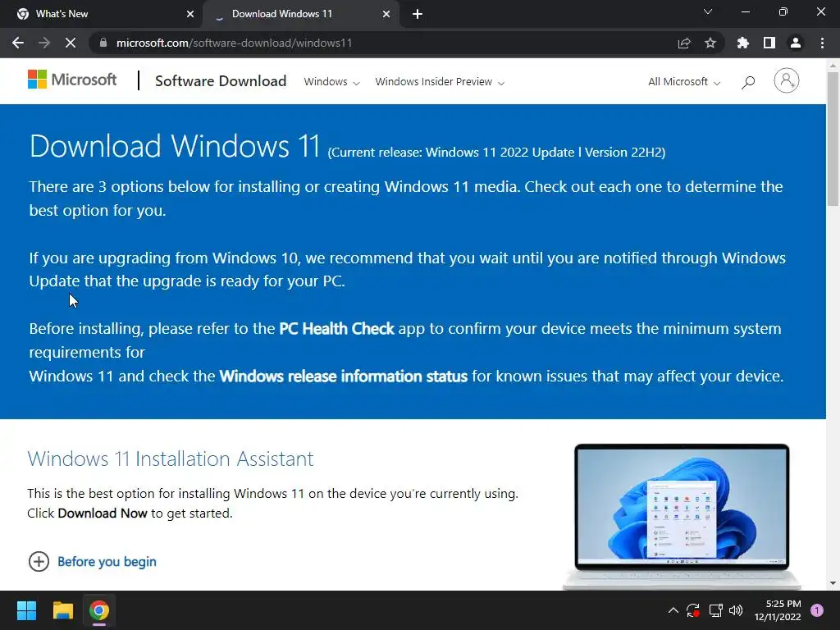This screenshot has width=840, height=630.
Task: Click the page vertical scrollbar thumb
Action: [833, 139]
